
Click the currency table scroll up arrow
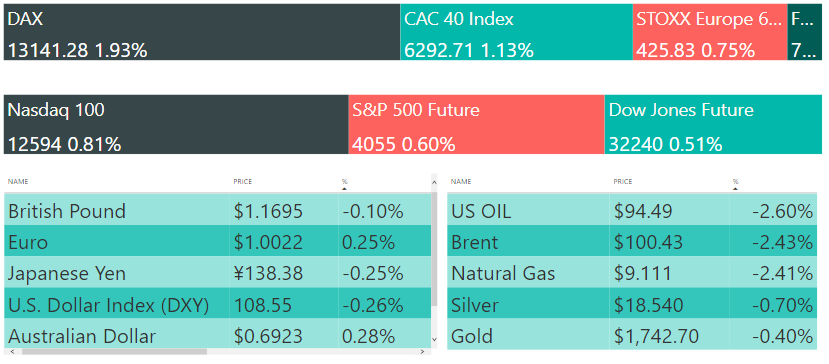pos(435,182)
